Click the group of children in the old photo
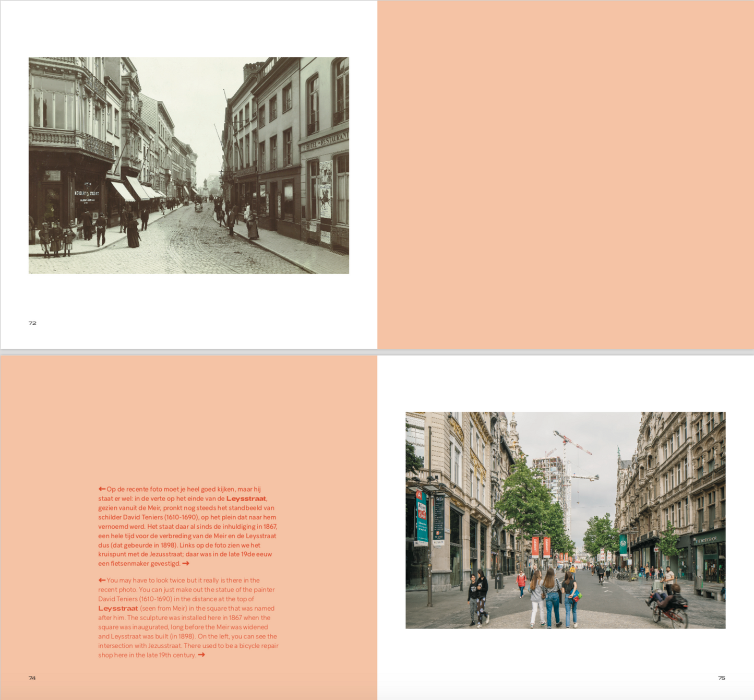Screen dimensions: 754x700 (x=56, y=239)
